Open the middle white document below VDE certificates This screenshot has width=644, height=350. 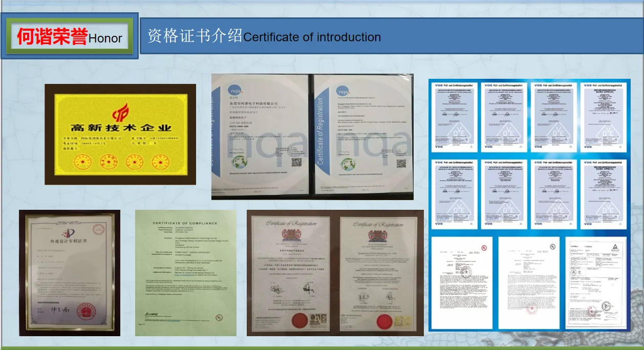click(529, 283)
